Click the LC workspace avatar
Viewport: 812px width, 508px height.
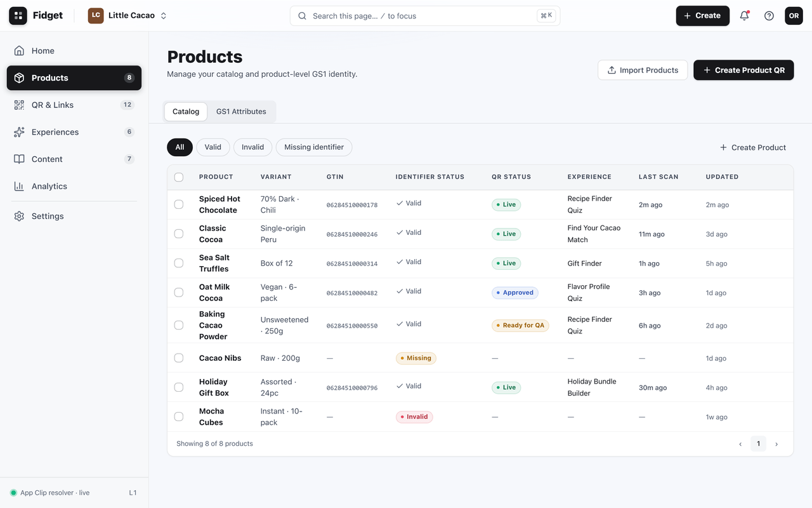pyautogui.click(x=96, y=16)
